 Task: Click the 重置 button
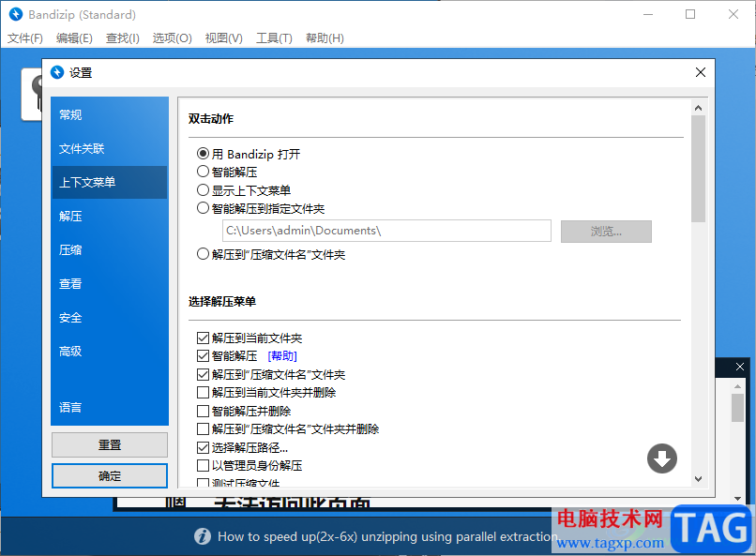pyautogui.click(x=110, y=444)
